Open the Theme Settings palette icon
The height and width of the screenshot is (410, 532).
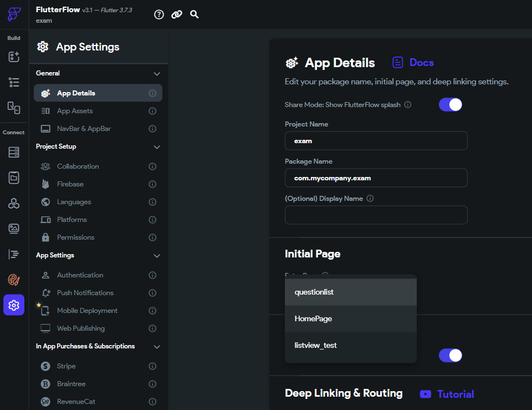pyautogui.click(x=14, y=280)
